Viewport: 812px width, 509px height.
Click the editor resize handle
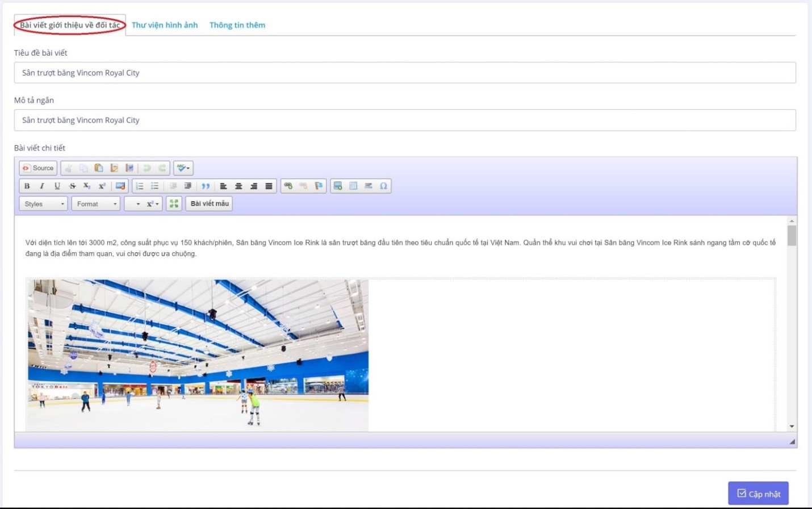(x=792, y=441)
